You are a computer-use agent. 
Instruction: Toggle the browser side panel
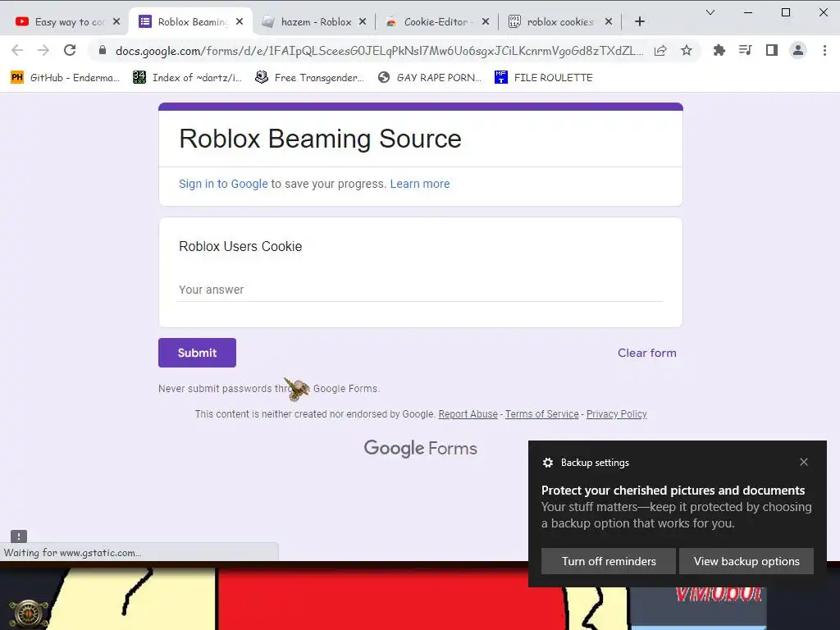click(771, 50)
